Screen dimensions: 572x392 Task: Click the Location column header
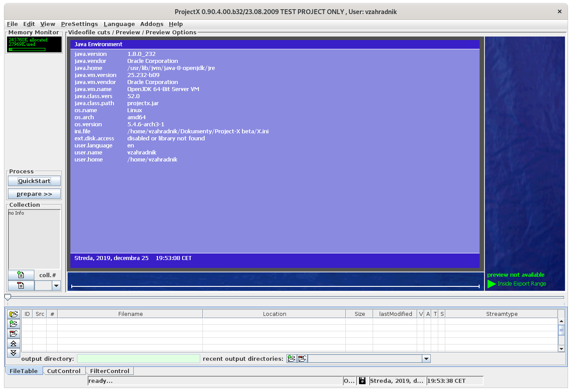[274, 314]
